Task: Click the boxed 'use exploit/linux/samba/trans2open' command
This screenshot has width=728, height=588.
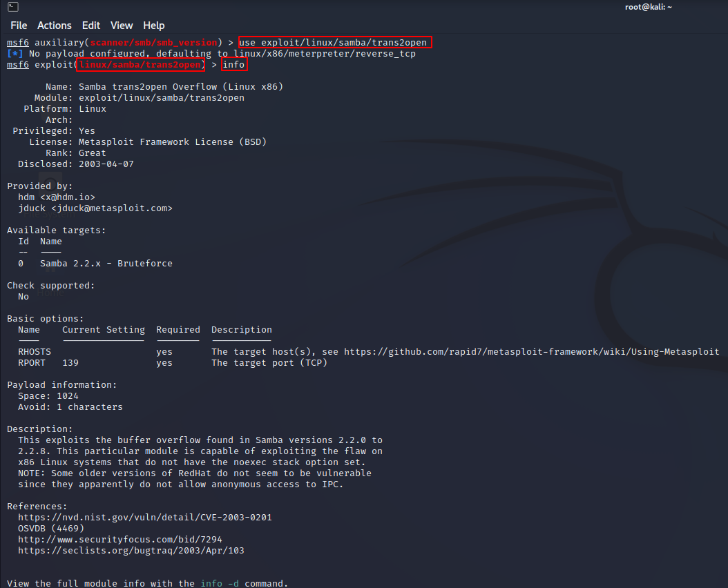Action: [x=335, y=43]
